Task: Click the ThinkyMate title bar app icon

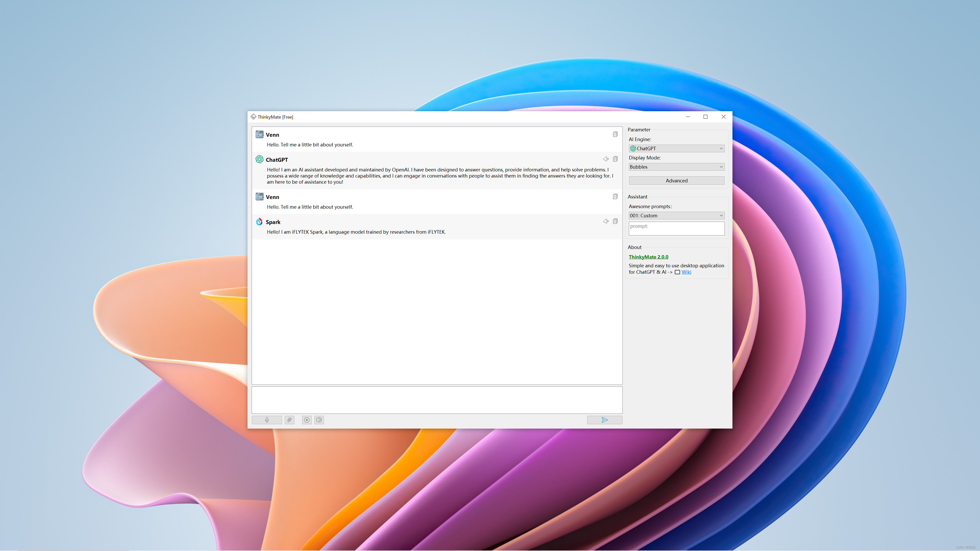Action: 253,117
